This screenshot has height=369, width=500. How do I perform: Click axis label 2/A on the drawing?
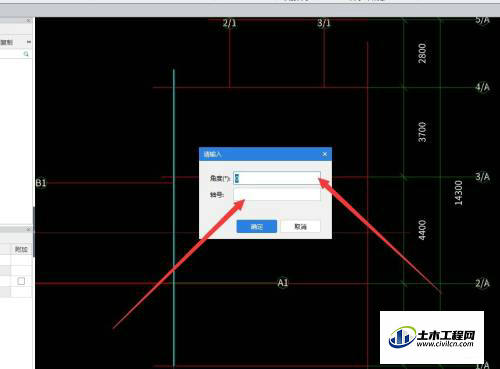click(x=482, y=283)
